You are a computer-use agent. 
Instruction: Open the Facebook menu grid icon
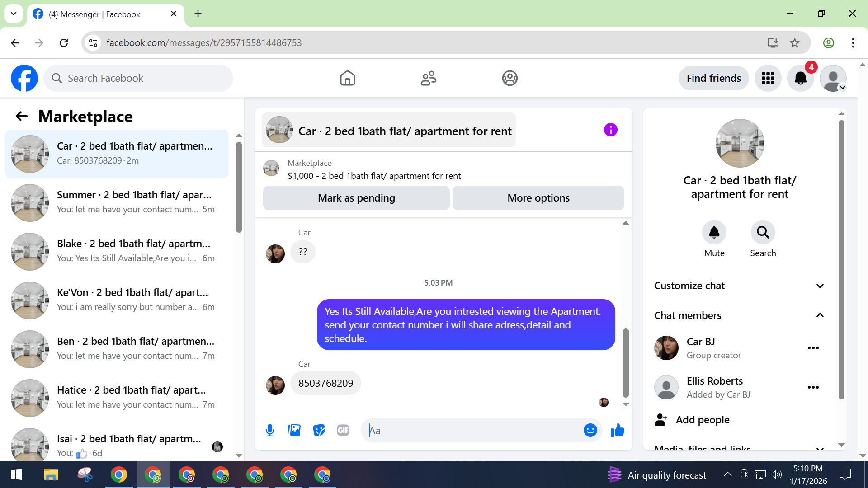[768, 78]
